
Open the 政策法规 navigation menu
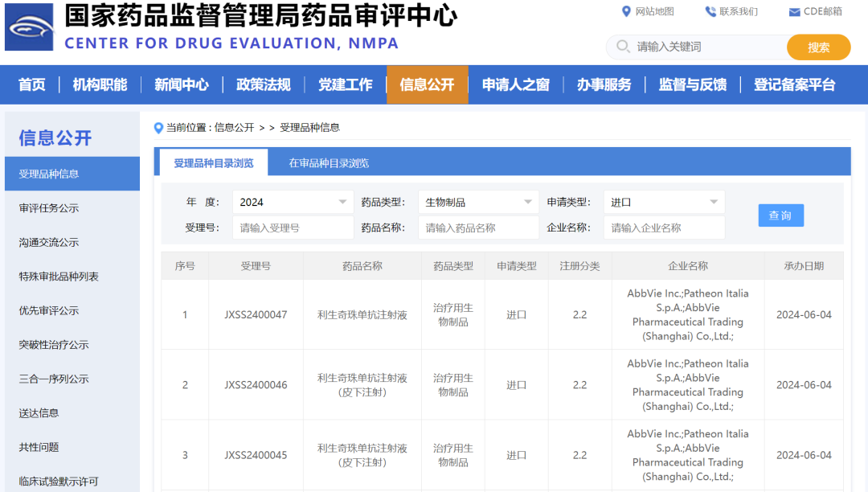263,84
